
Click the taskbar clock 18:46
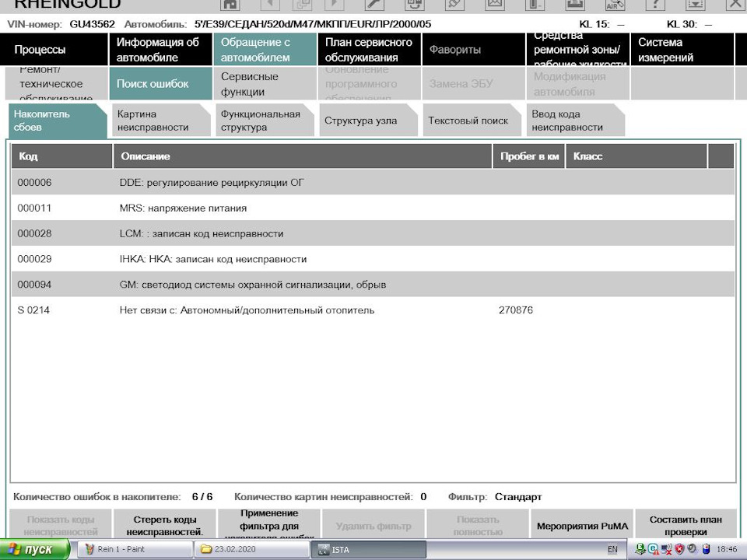pos(727,550)
